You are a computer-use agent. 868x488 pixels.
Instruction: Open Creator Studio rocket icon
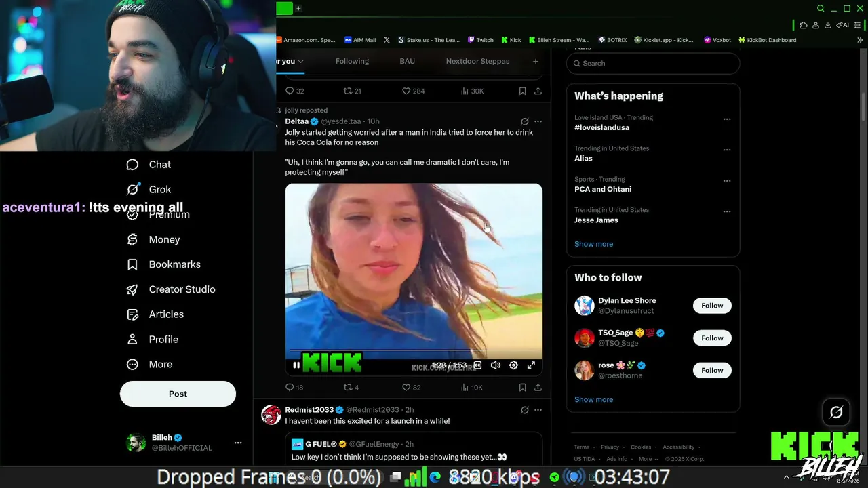133,289
